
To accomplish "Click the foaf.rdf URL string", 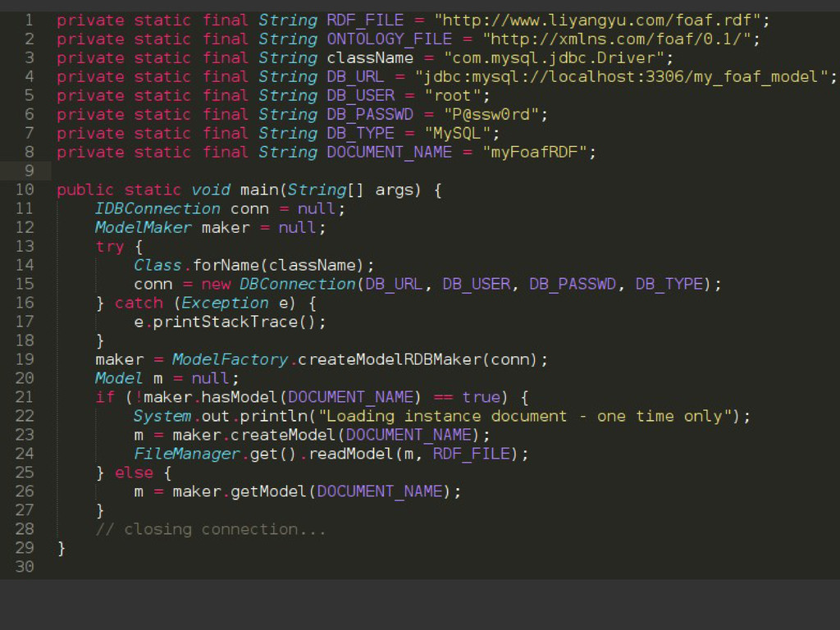I will 597,21.
